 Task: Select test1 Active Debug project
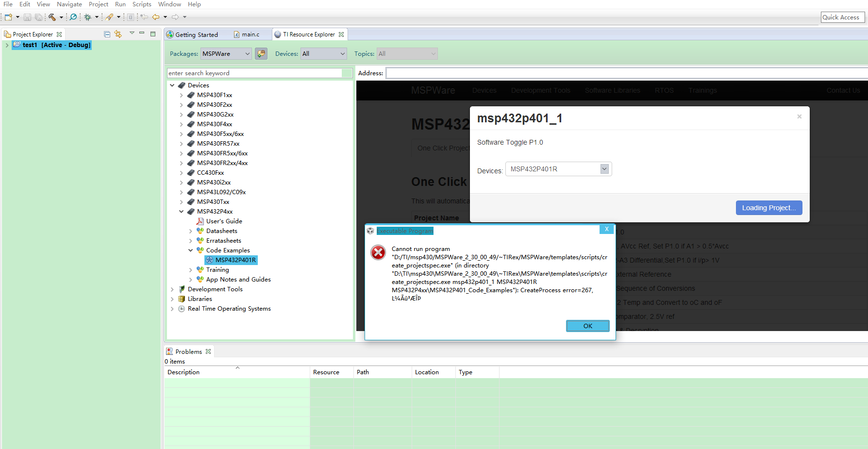pyautogui.click(x=51, y=45)
